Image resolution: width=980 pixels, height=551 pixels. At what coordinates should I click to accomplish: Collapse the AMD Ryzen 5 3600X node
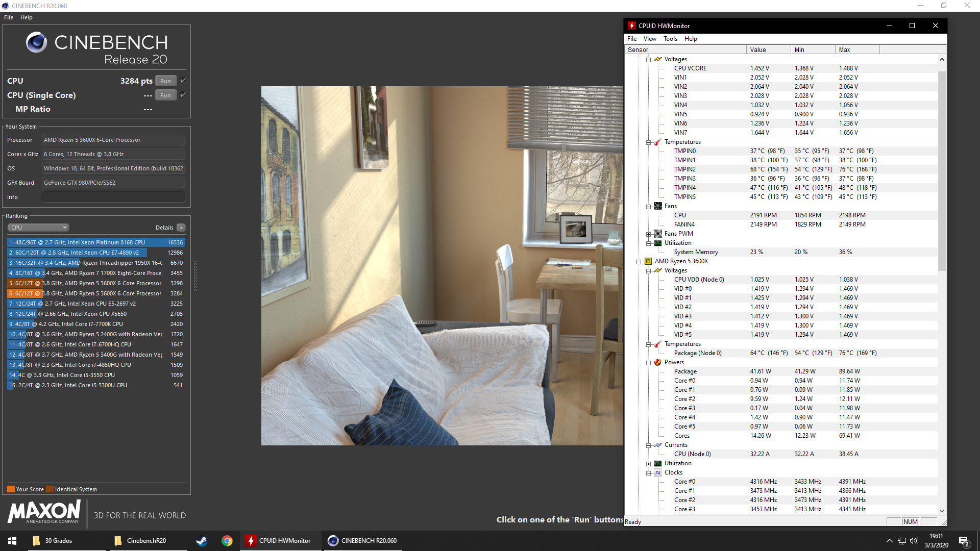tap(639, 262)
